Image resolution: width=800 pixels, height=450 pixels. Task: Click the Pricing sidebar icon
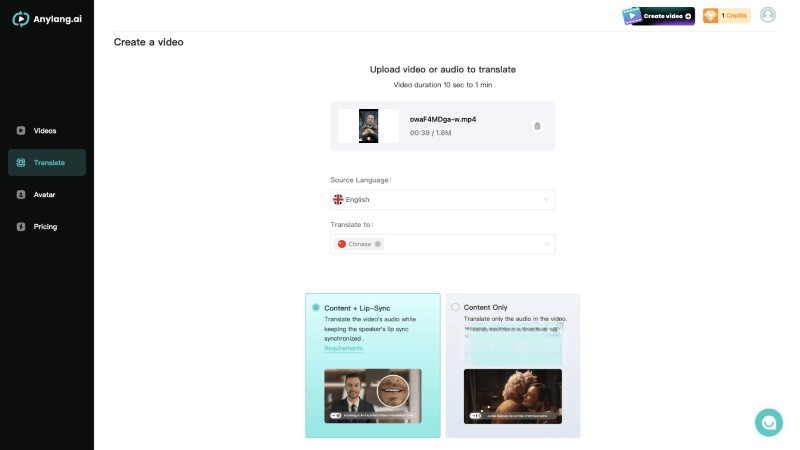[x=21, y=227]
